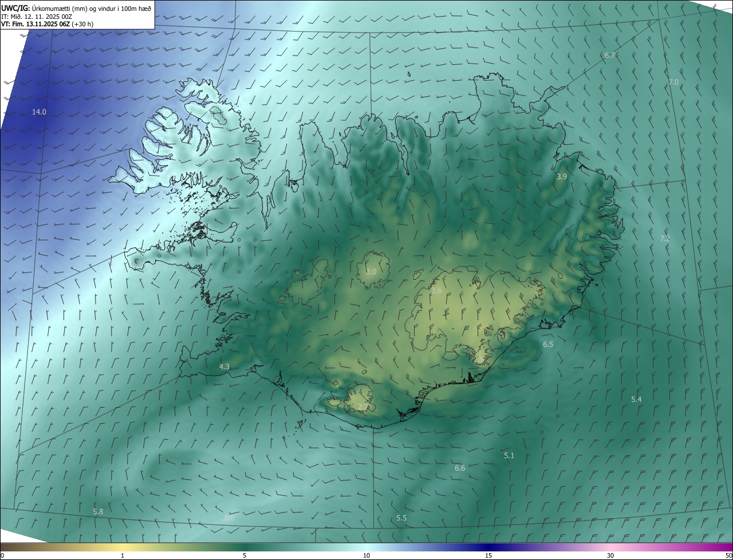Click the 1 label on the color scale
The width and height of the screenshot is (733, 560).
[123, 555]
